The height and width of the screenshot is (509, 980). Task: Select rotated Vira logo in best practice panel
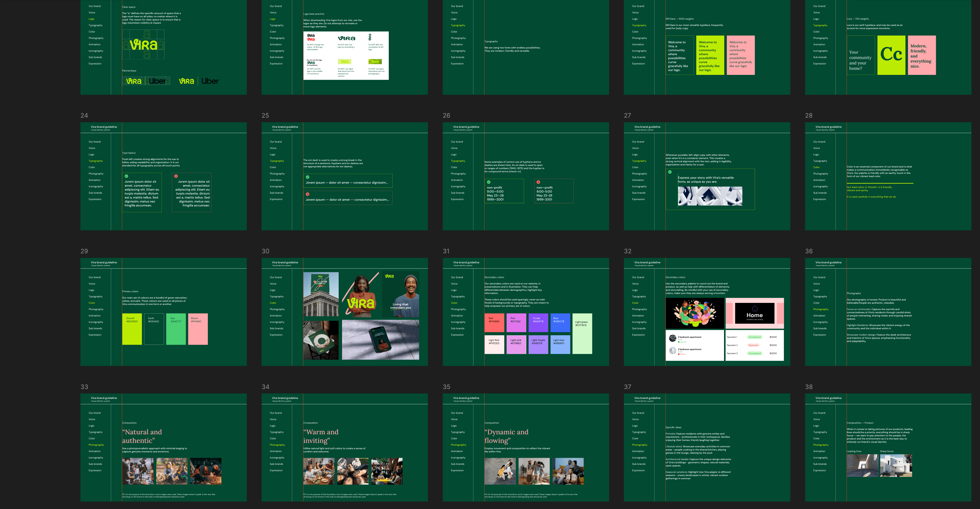pyautogui.click(x=370, y=37)
